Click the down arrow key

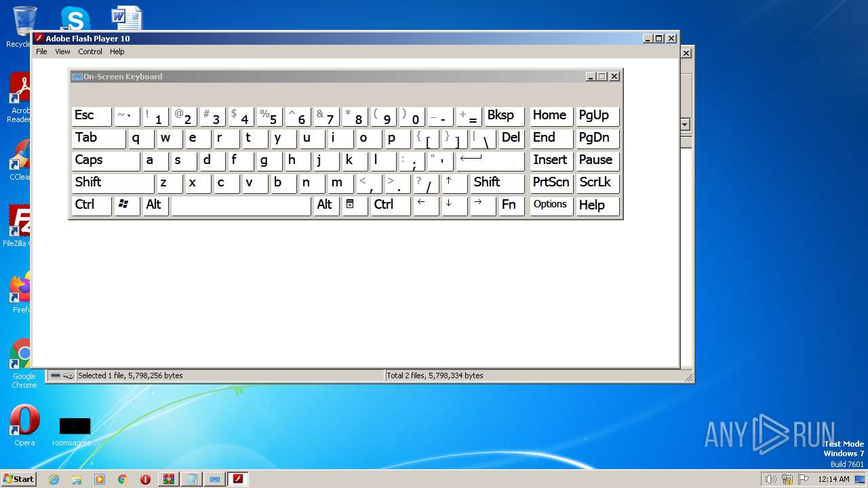454,205
